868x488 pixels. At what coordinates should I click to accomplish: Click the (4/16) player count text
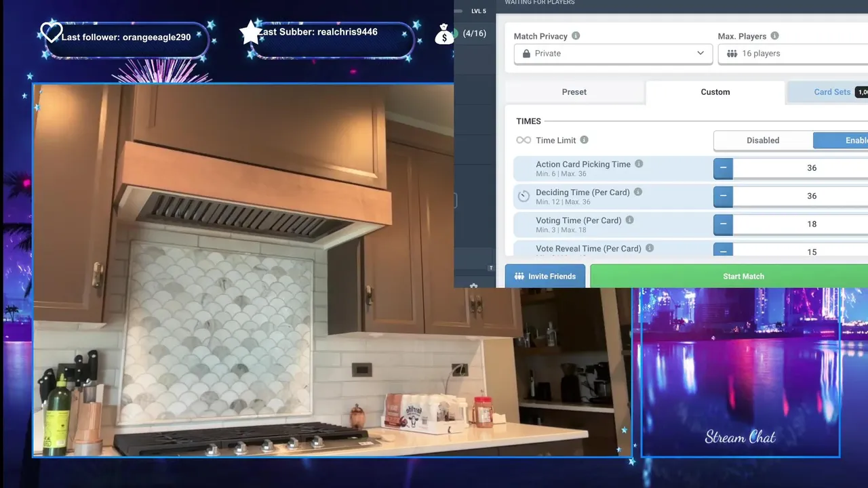[475, 33]
